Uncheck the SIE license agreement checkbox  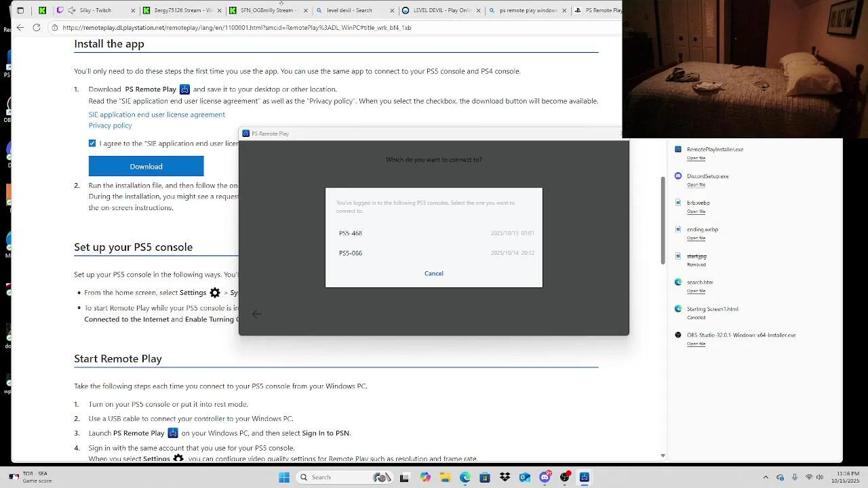[x=92, y=143]
